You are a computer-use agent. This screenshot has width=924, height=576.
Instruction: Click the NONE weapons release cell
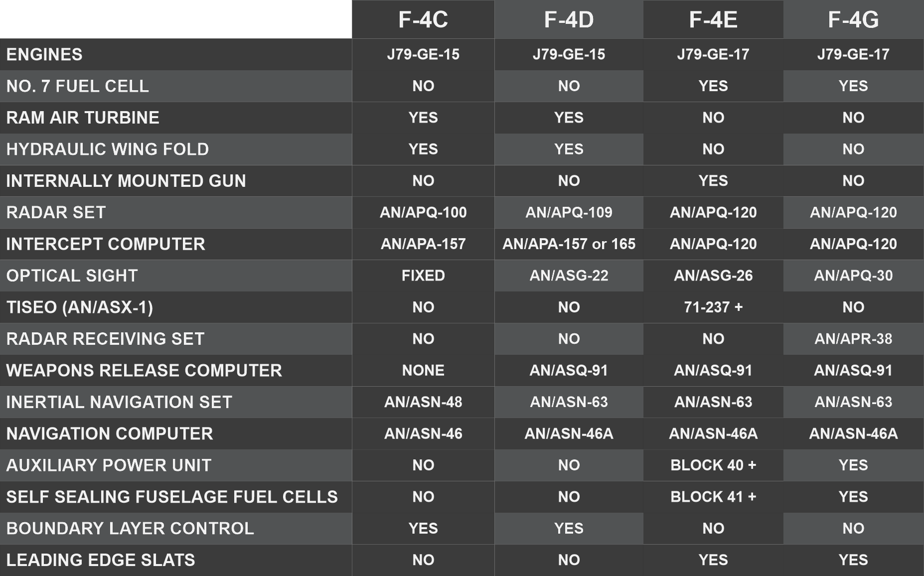[423, 370]
